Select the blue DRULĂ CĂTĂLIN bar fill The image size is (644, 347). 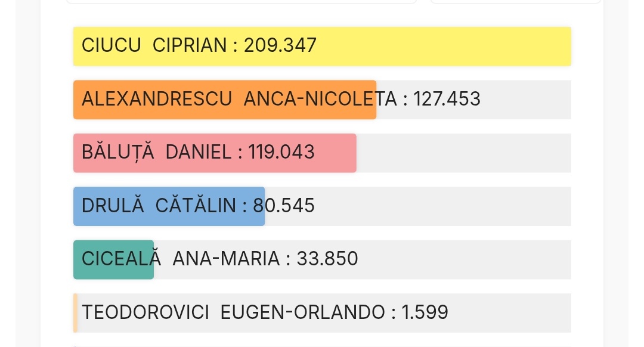click(x=169, y=206)
